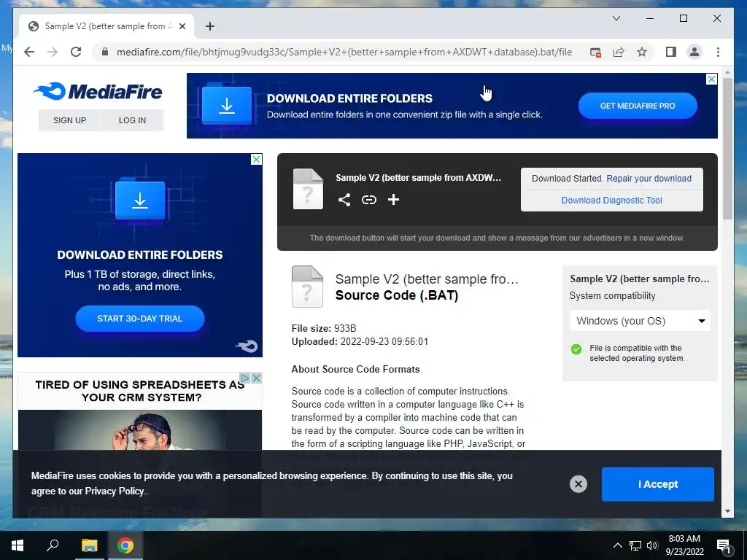Show hidden system tray icons

point(617,545)
